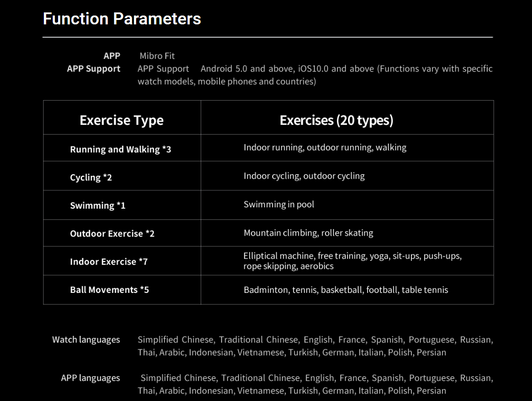
Task: Select the Swimming in pool cell
Action: pyautogui.click(x=279, y=204)
